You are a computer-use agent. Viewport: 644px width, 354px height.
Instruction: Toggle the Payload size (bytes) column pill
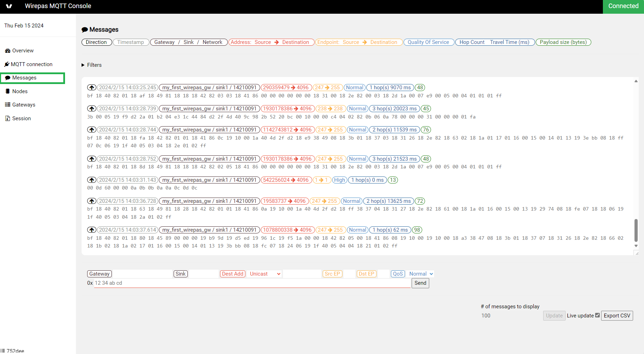pyautogui.click(x=563, y=42)
